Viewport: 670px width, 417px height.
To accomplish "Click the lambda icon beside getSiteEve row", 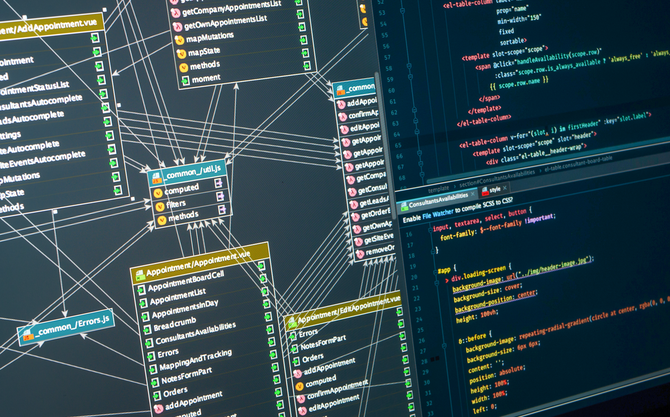I will (358, 241).
